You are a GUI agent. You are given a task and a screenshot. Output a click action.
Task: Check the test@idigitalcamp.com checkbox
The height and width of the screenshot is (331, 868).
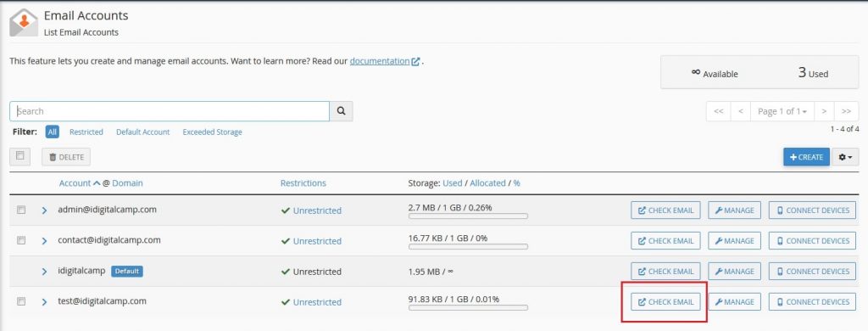21,301
